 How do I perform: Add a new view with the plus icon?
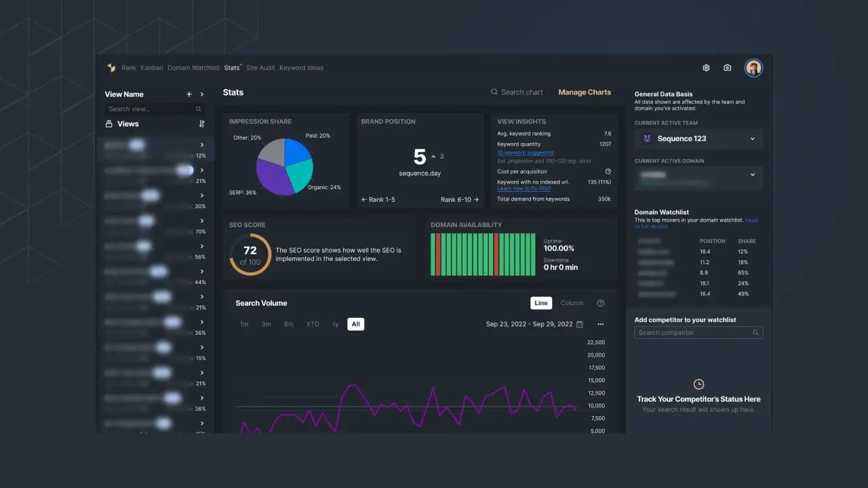[189, 94]
